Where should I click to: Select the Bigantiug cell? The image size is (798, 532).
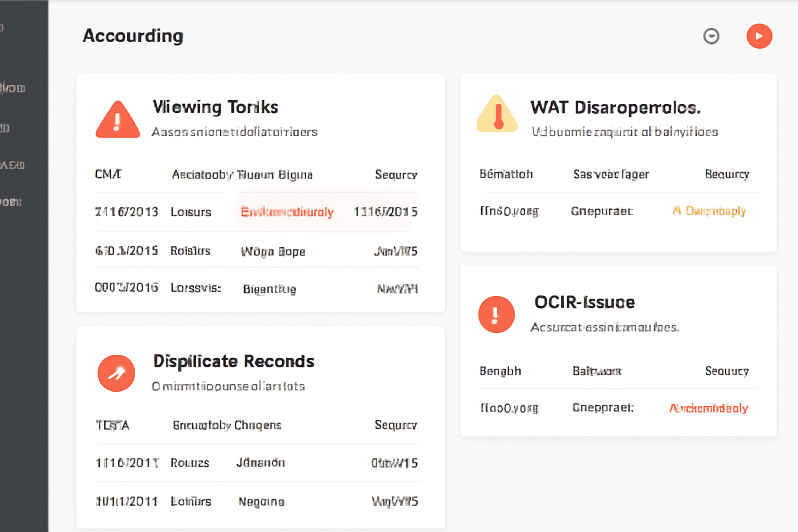269,289
